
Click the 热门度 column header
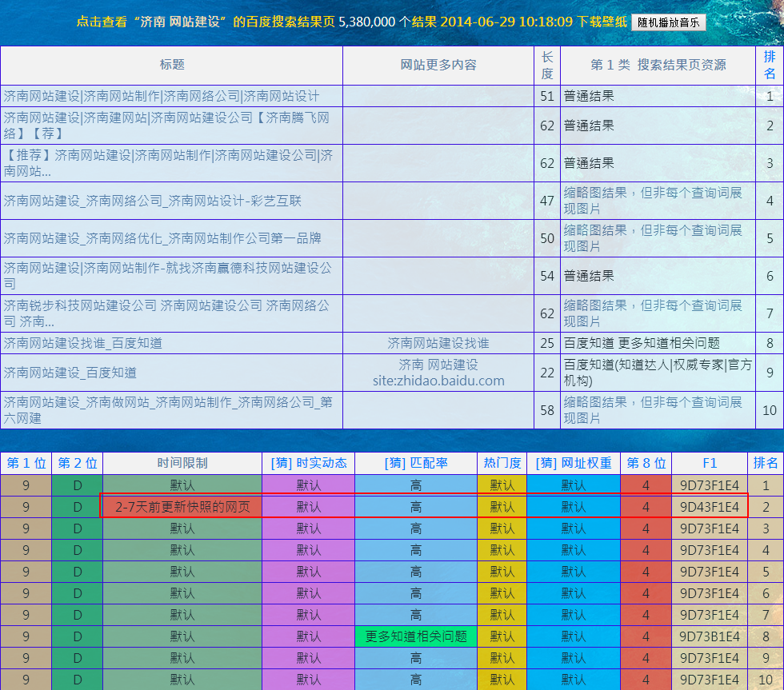[502, 463]
